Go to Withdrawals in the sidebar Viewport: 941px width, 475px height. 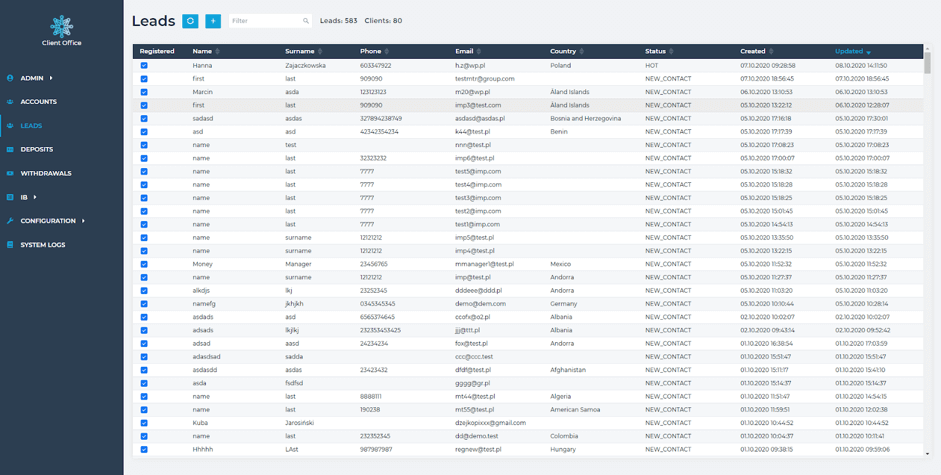coord(45,173)
